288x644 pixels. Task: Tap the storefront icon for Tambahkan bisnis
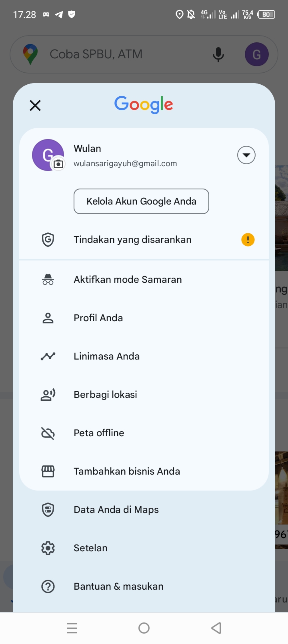coord(48,471)
